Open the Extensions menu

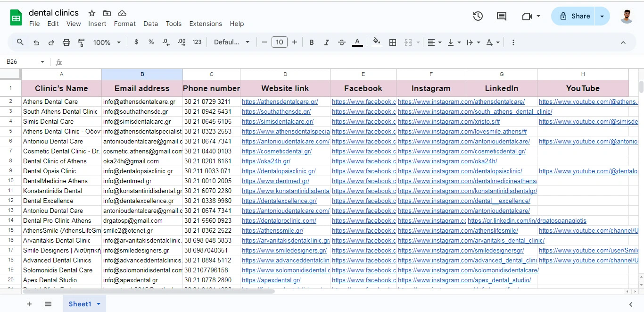coord(206,24)
